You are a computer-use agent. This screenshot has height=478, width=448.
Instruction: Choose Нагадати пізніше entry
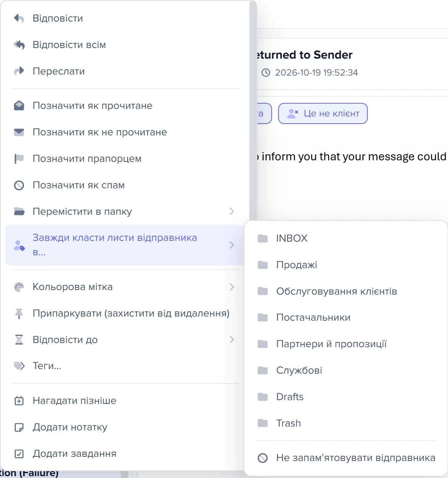125,400
